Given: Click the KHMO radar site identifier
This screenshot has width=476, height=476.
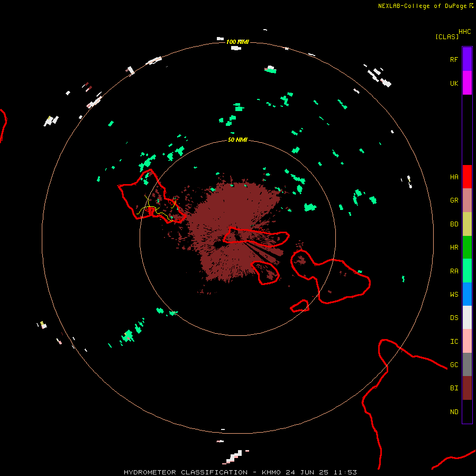Looking at the screenshot, I should 271,472.
